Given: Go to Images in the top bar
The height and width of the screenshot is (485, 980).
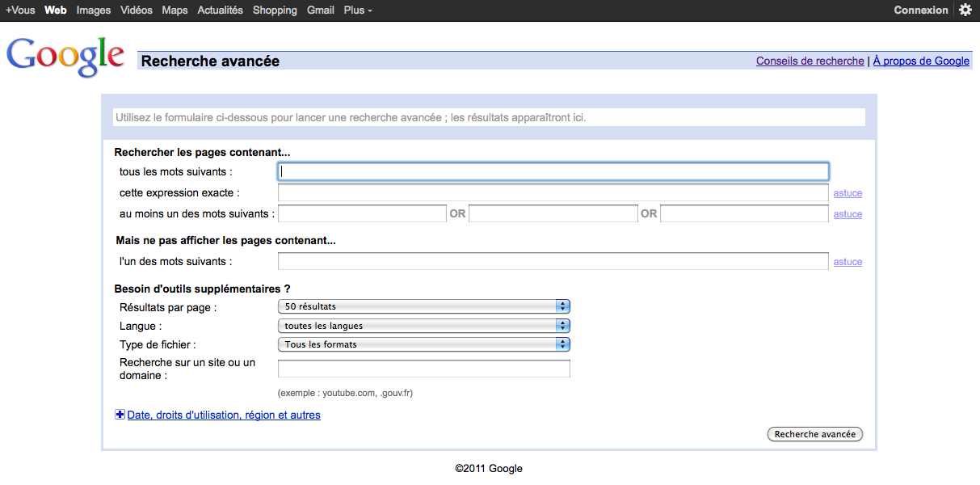Looking at the screenshot, I should pos(94,11).
